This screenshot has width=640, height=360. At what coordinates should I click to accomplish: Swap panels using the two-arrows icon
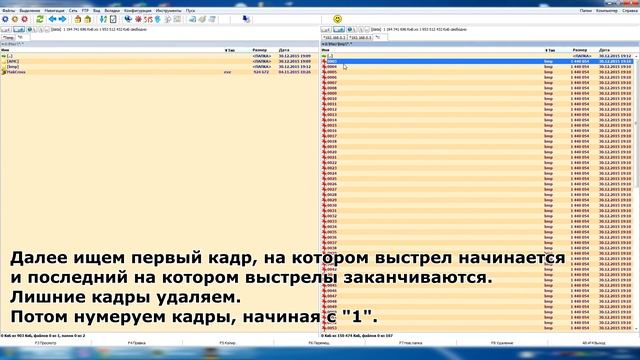[x=103, y=19]
